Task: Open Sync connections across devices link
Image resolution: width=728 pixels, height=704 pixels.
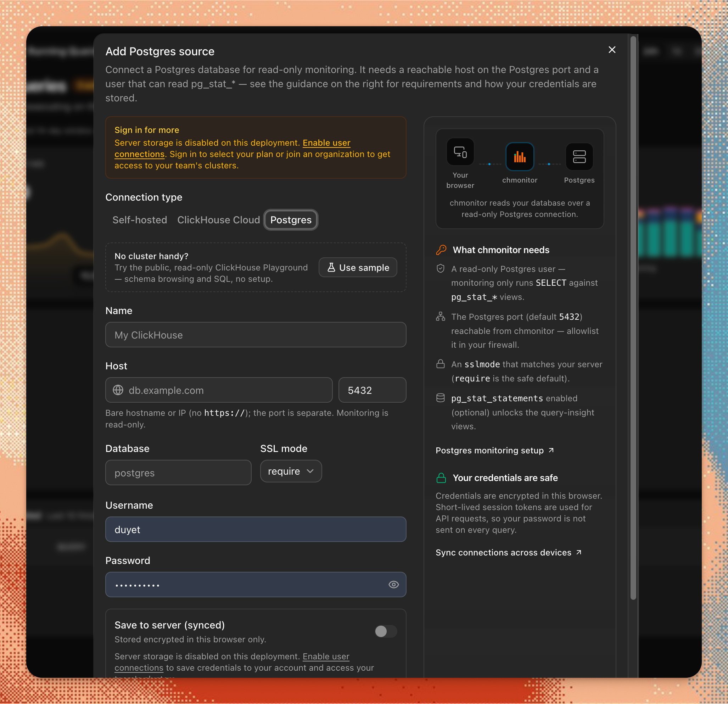Action: 509,552
